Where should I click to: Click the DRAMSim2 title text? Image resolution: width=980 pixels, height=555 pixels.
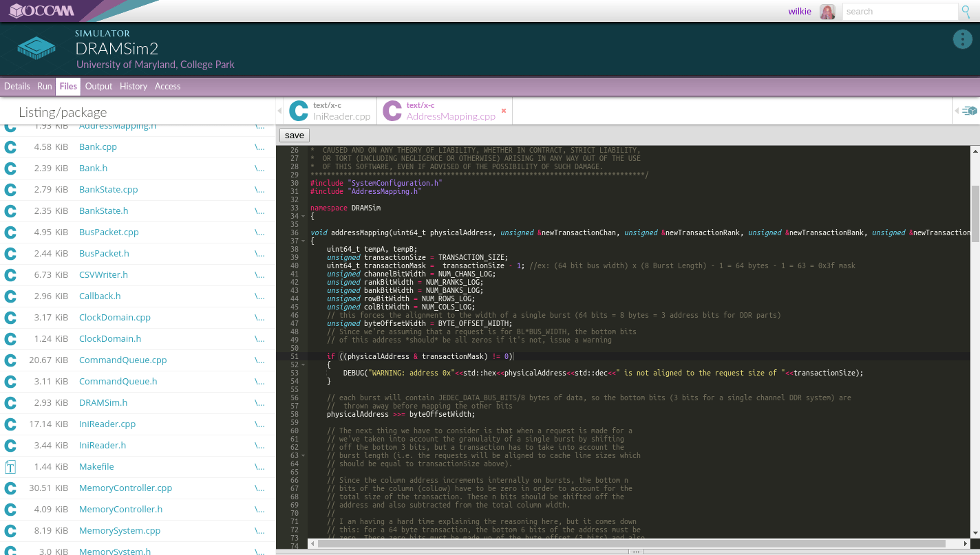pos(117,48)
